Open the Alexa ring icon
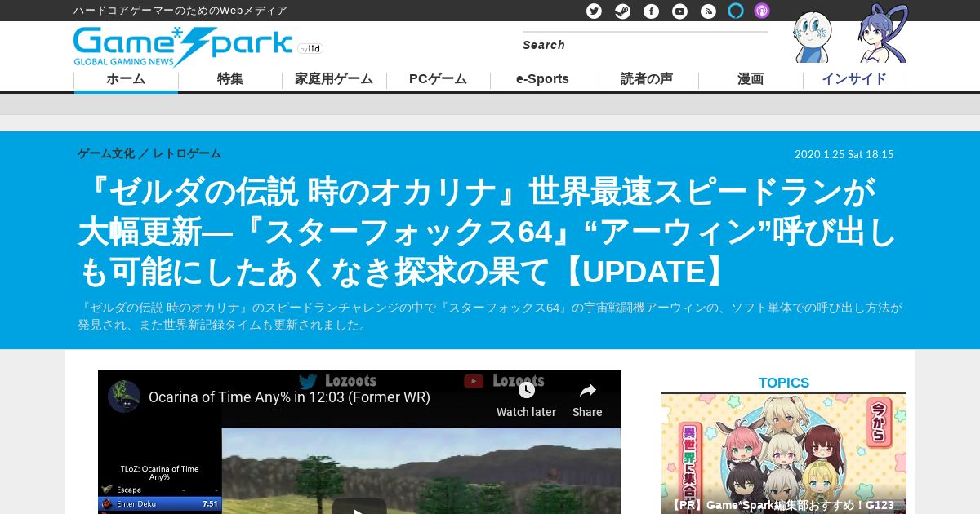 (x=736, y=11)
